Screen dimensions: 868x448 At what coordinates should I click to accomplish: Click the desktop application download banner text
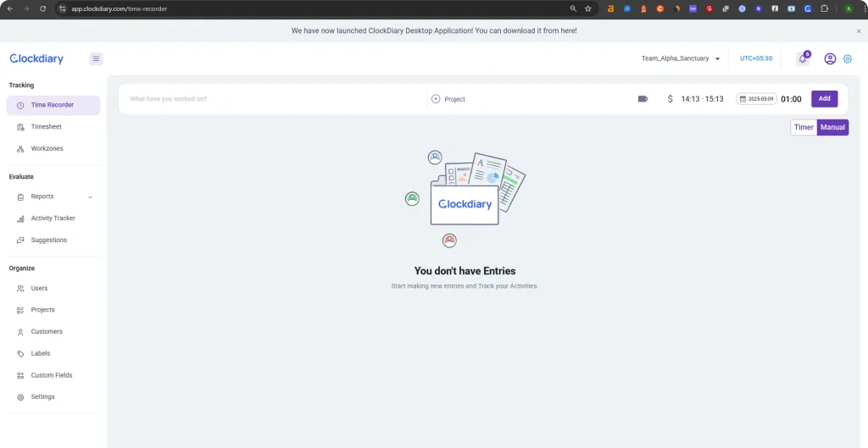(x=434, y=31)
